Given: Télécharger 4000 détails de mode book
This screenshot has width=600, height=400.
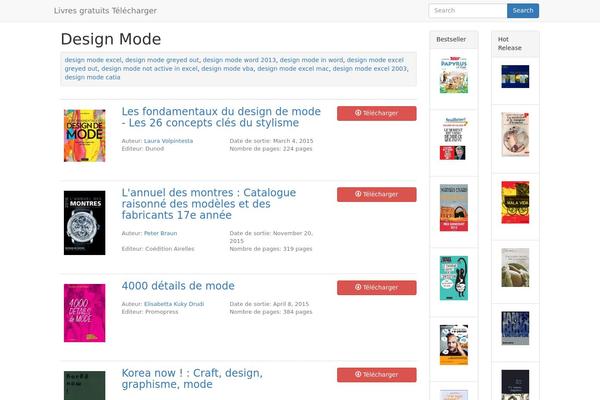Looking at the screenshot, I should click(x=377, y=288).
